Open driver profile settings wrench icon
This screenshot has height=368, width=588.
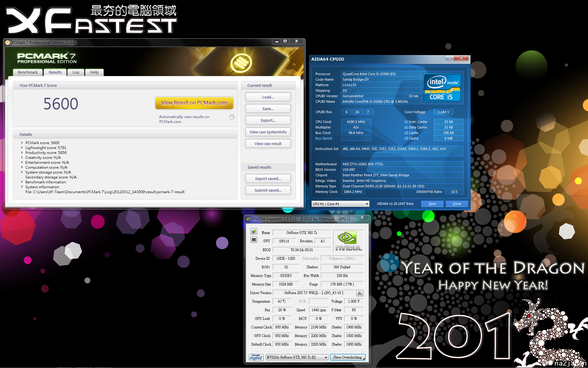[360, 293]
